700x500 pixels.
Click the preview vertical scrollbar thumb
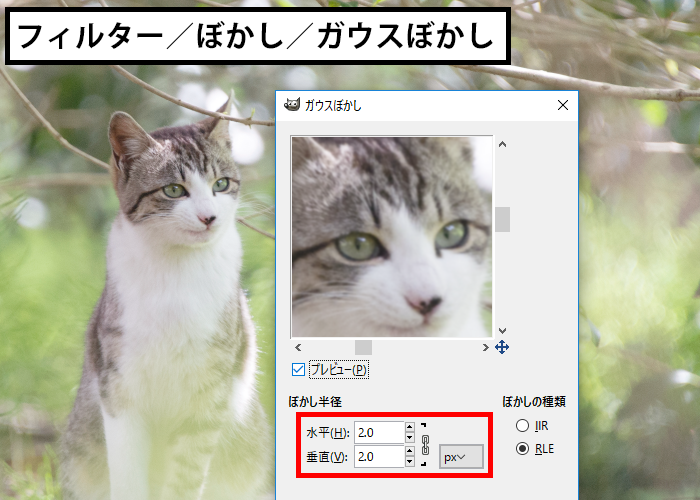pos(502,219)
